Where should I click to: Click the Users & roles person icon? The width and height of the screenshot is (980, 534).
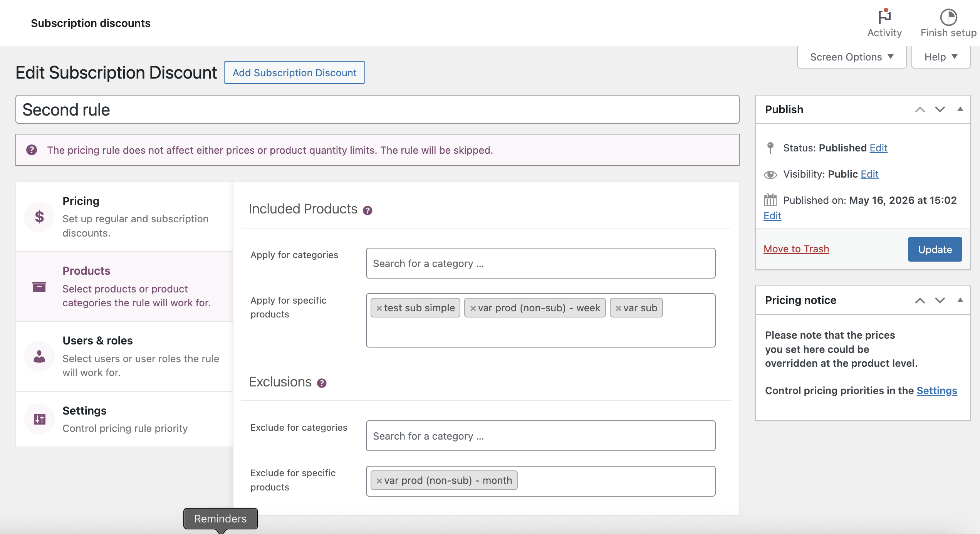tap(39, 356)
